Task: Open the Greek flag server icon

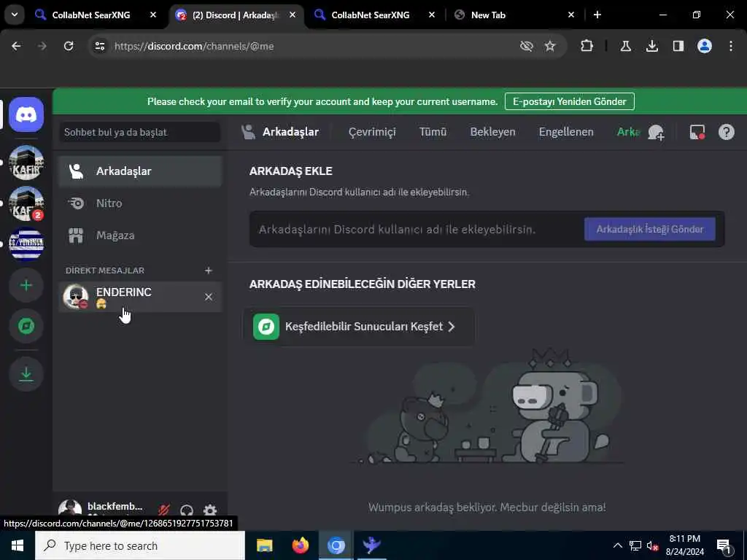Action: (x=26, y=244)
